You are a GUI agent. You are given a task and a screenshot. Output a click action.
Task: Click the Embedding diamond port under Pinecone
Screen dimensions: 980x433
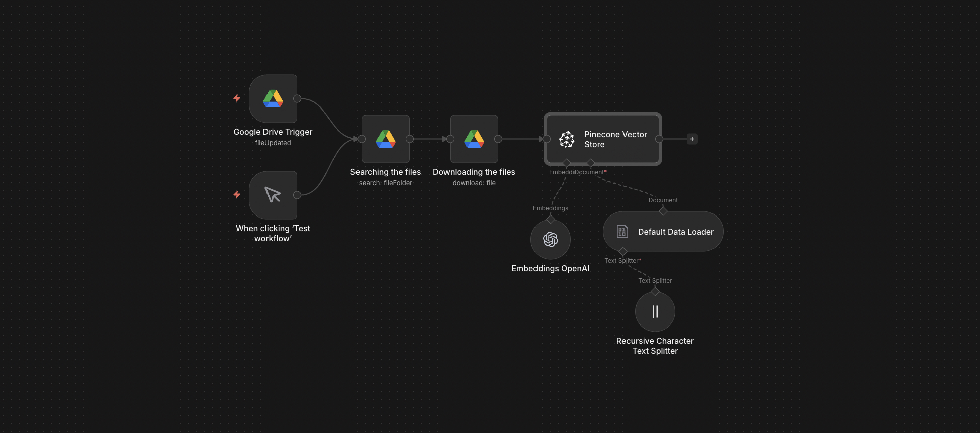coord(567,163)
